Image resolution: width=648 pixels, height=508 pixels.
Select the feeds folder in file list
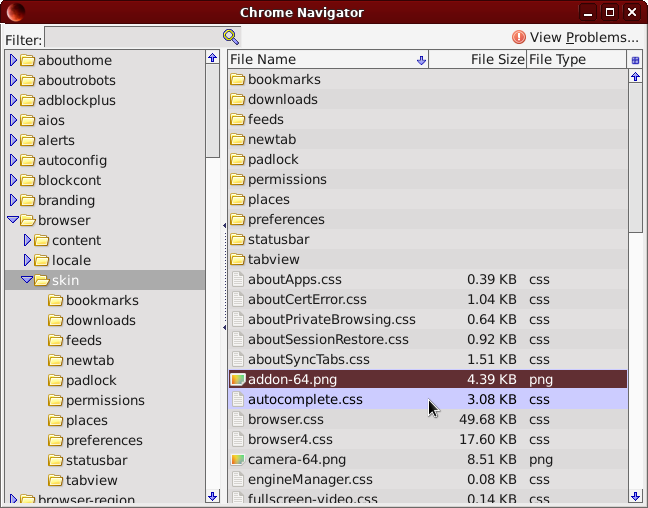(428, 119)
